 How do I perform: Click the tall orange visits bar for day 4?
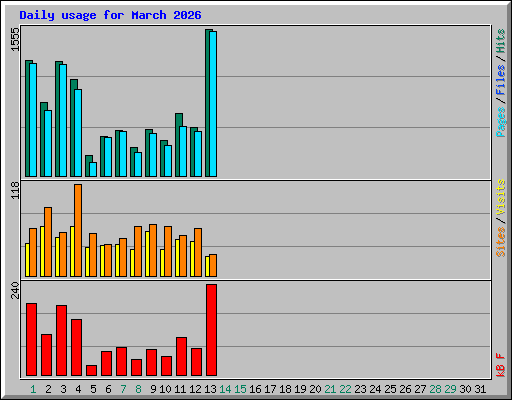tap(78, 230)
